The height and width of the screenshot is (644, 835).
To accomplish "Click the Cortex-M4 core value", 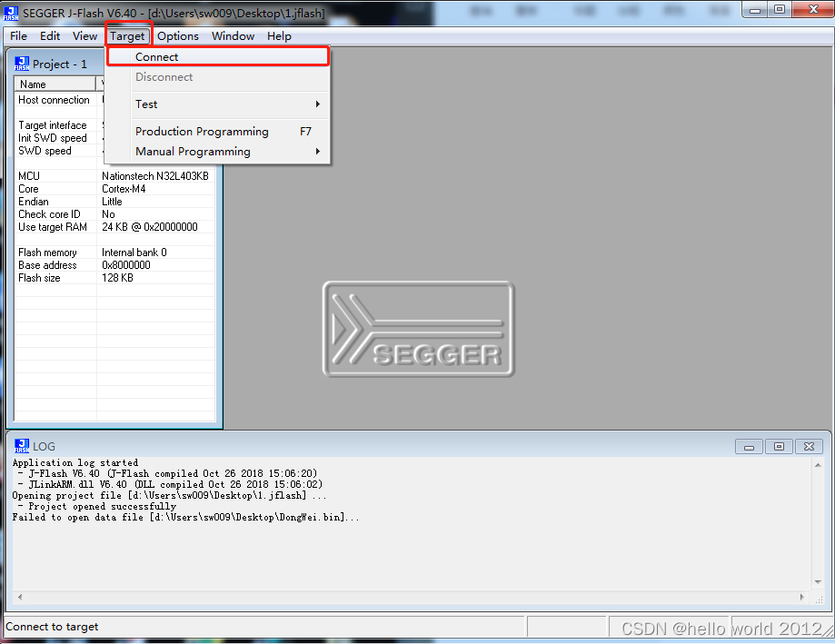I will coord(124,189).
